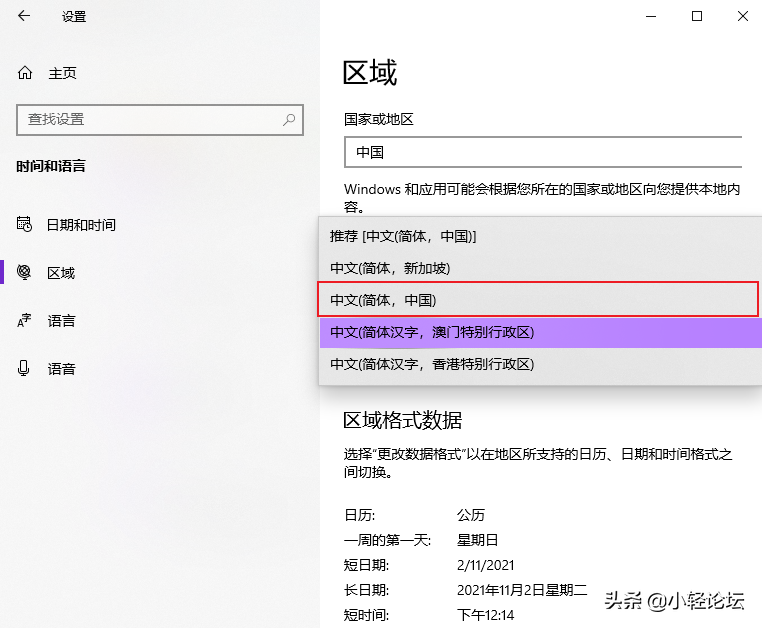
Task: Select 中文(简体，中国) option
Action: (538, 299)
